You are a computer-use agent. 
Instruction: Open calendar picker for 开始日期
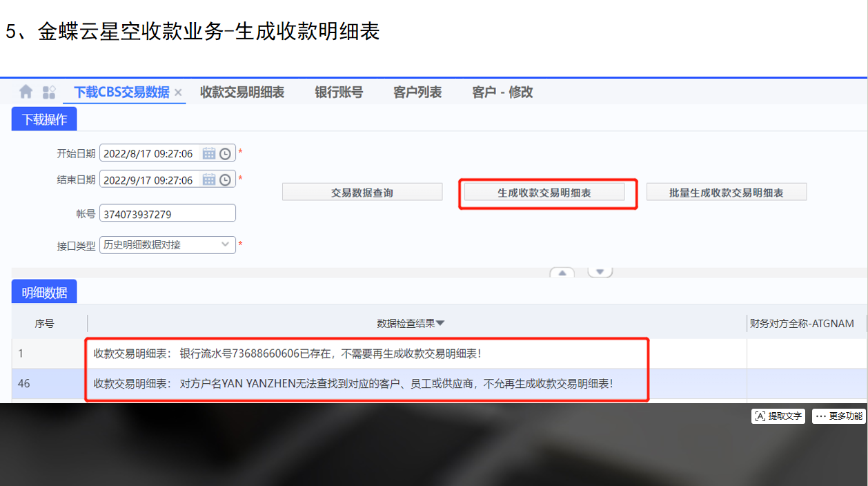[209, 153]
